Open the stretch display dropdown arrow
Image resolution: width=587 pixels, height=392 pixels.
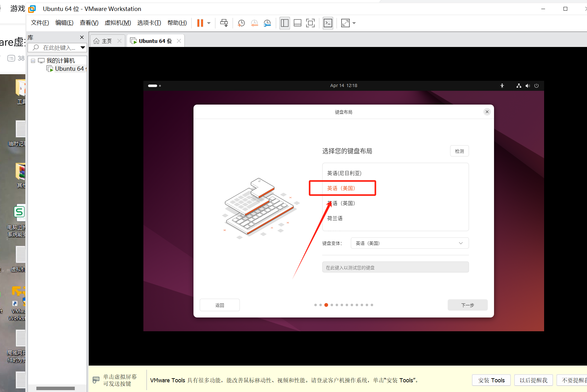(354, 23)
